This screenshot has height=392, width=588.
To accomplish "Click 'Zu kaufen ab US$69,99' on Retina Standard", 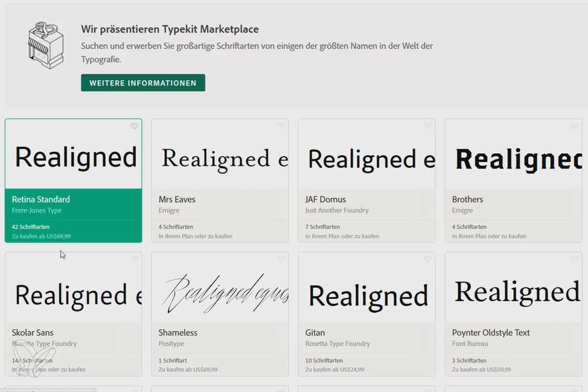I will 41,236.
